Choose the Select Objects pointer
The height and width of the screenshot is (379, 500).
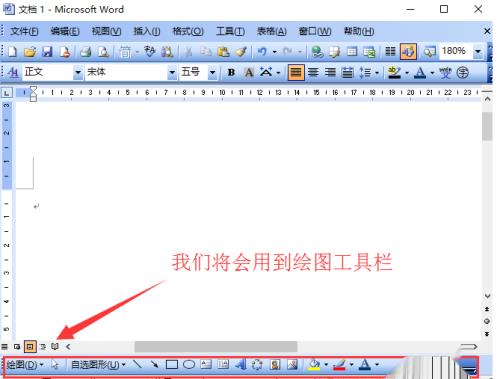point(55,365)
